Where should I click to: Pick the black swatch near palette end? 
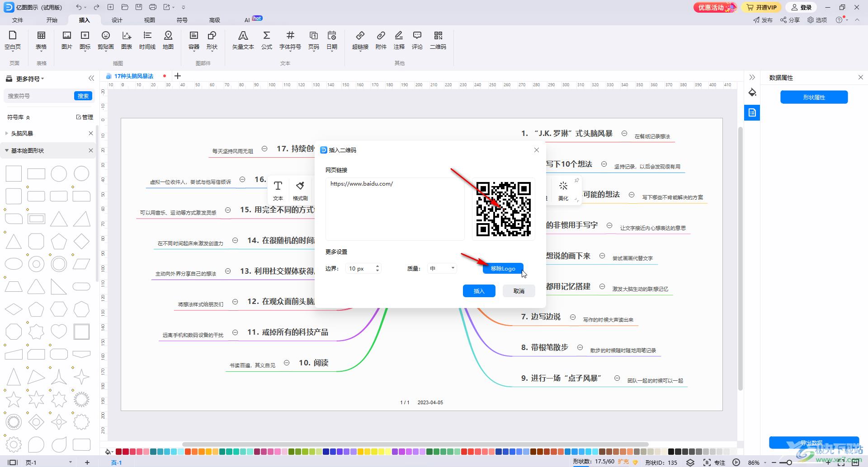pyautogui.click(x=671, y=451)
